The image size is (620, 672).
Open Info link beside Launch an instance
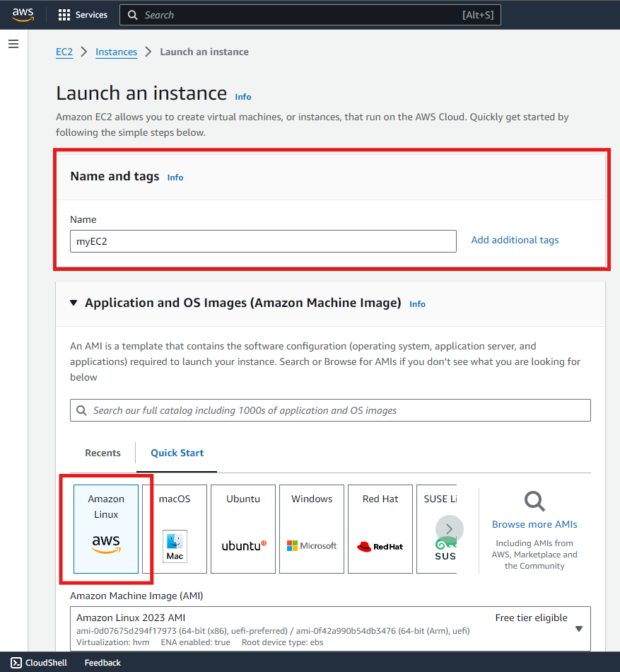pos(243,97)
